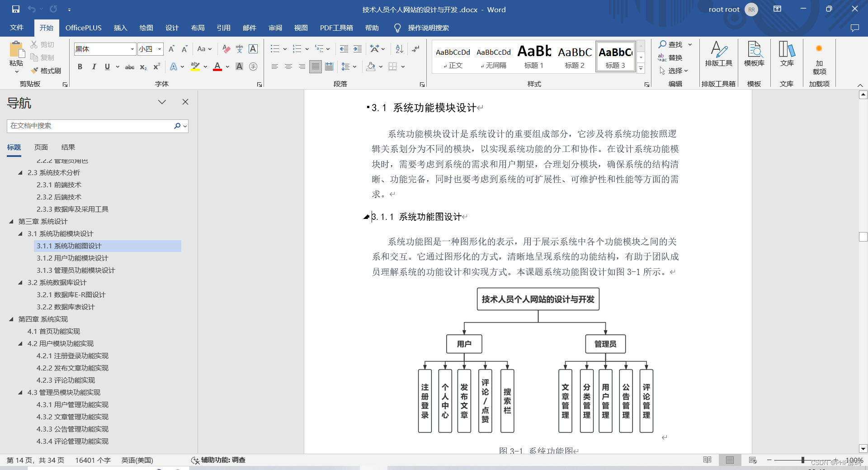Switch to Web Layout view in status bar
The height and width of the screenshot is (470, 868).
(753, 460)
